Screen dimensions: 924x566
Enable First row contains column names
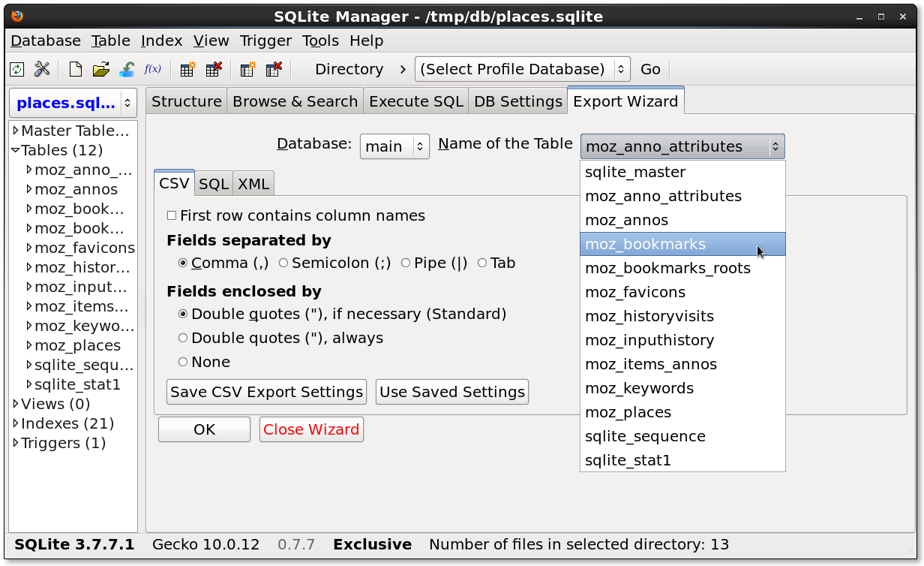click(172, 215)
